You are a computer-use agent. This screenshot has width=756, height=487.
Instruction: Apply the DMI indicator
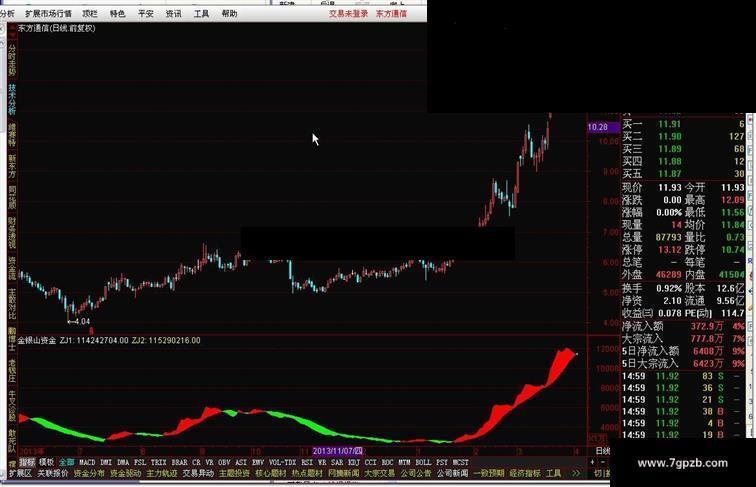click(x=106, y=462)
